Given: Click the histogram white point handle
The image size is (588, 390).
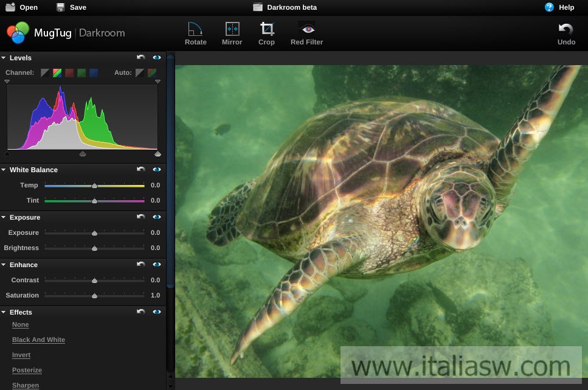Looking at the screenshot, I should (x=158, y=153).
